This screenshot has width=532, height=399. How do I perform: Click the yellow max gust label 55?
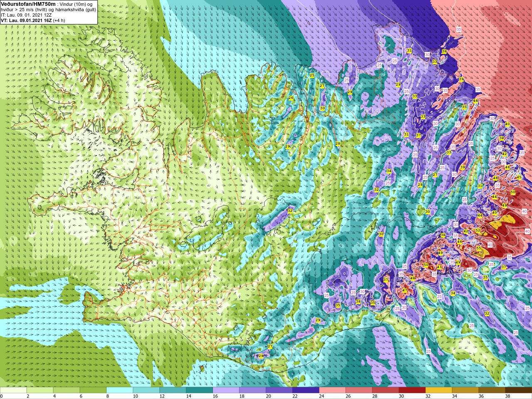click(x=479, y=249)
